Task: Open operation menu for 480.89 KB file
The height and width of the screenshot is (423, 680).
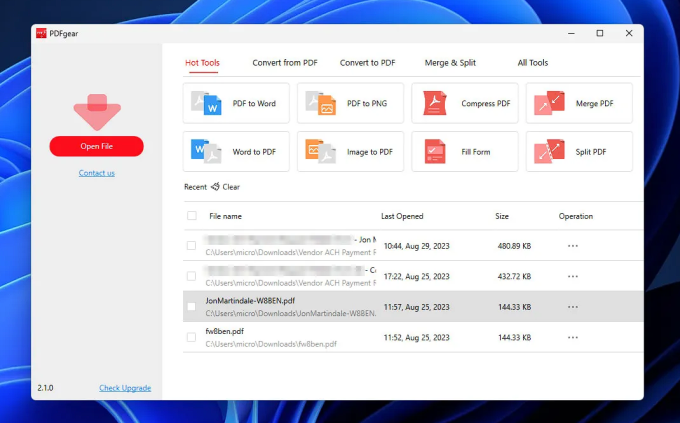Action: pyautogui.click(x=573, y=246)
